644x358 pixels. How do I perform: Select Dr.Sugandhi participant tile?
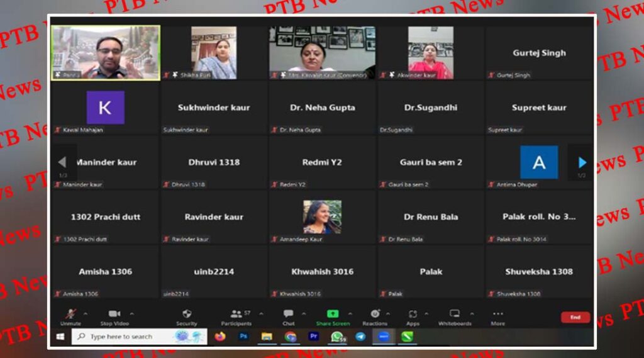pos(431,108)
